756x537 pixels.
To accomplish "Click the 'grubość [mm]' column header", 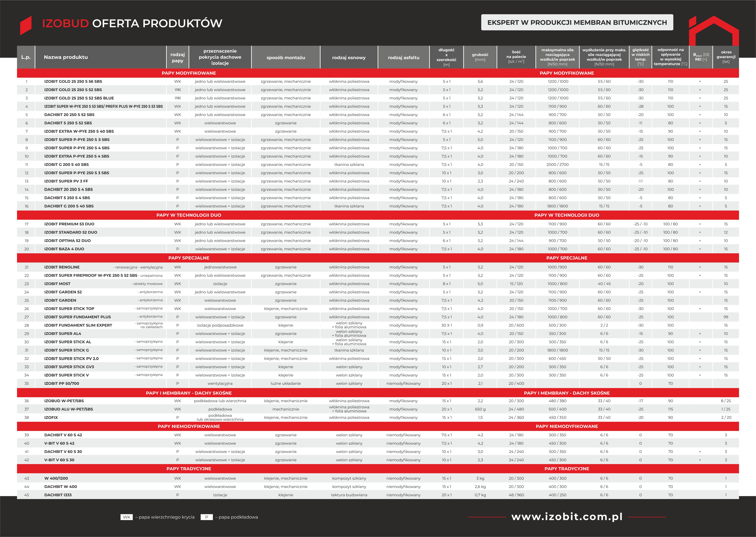I will coord(480,57).
